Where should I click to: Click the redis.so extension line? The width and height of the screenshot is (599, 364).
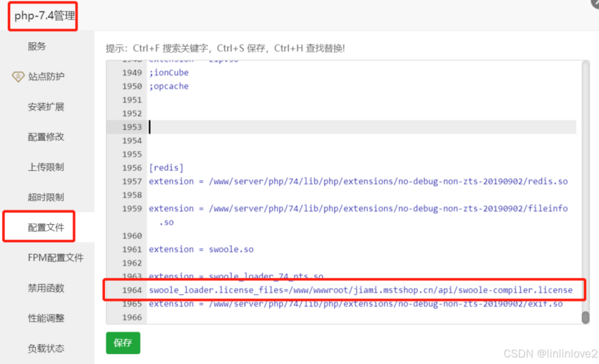tap(358, 182)
